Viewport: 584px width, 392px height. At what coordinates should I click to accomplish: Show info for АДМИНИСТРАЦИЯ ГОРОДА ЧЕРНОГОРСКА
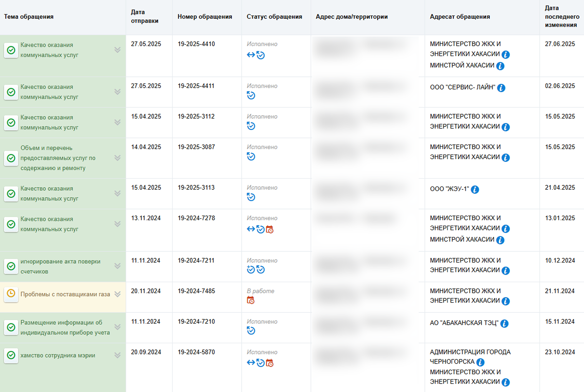480,362
